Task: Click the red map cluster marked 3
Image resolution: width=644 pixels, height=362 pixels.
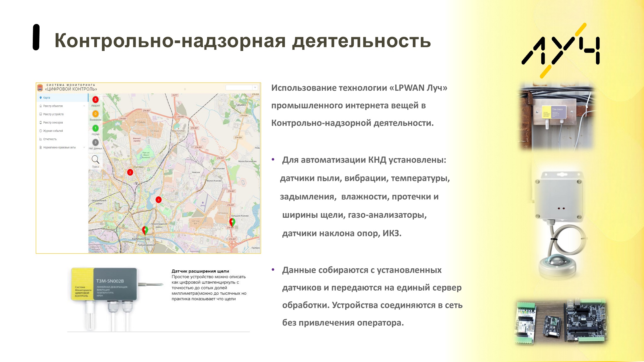Action: (x=158, y=200)
